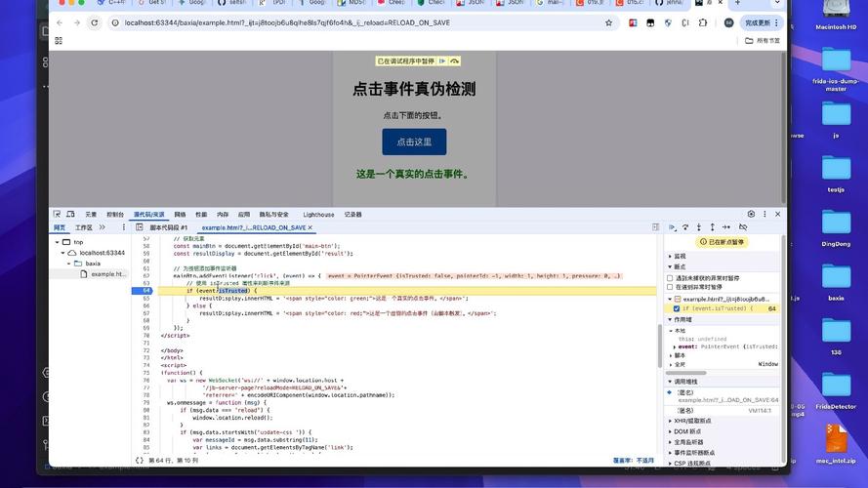Viewport: 868px width, 488px height.
Task: Resume script execution in debugger toolbar
Action: click(672, 227)
